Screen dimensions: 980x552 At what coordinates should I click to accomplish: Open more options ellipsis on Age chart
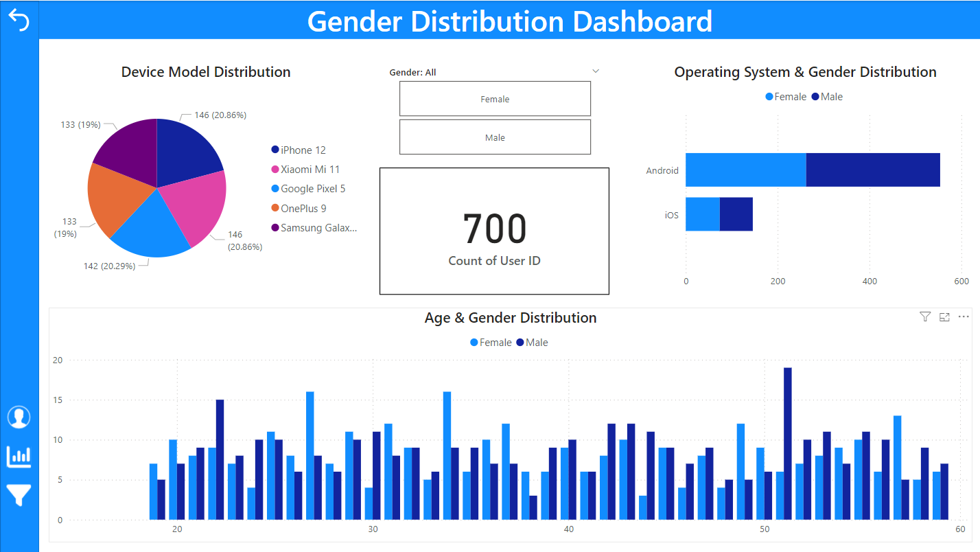coord(963,317)
